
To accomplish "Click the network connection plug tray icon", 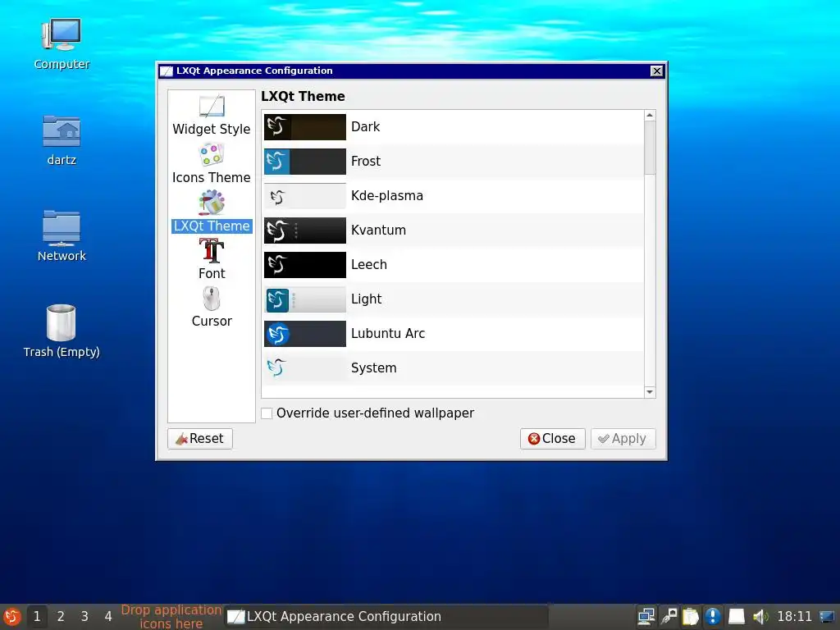I will coord(669,617).
